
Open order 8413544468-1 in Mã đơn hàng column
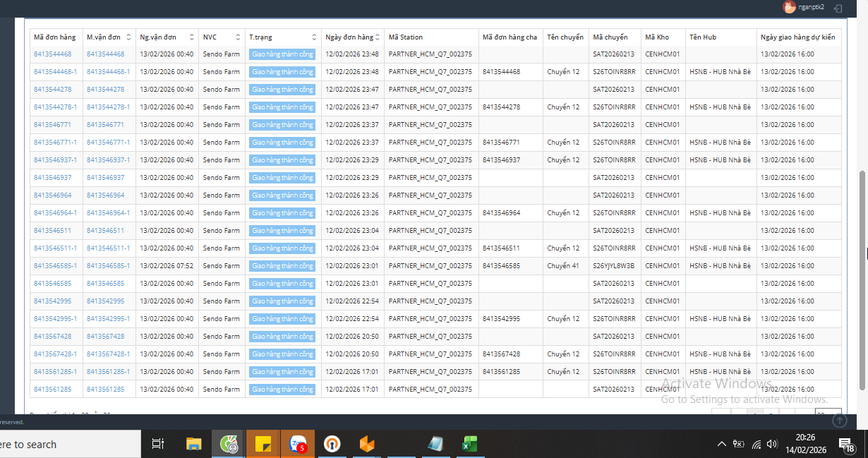pyautogui.click(x=55, y=72)
